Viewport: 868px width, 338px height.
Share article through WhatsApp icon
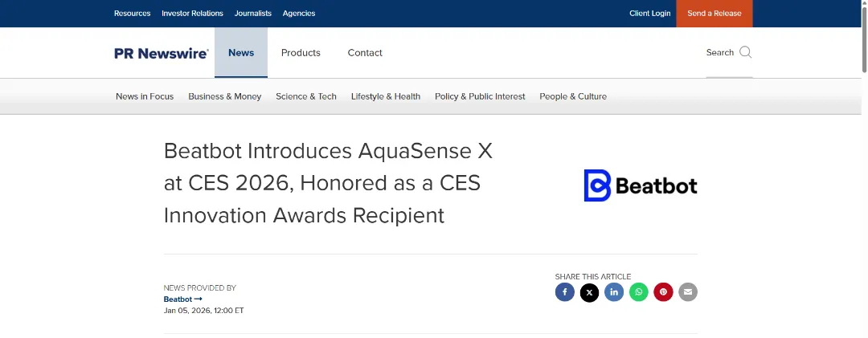(x=639, y=292)
